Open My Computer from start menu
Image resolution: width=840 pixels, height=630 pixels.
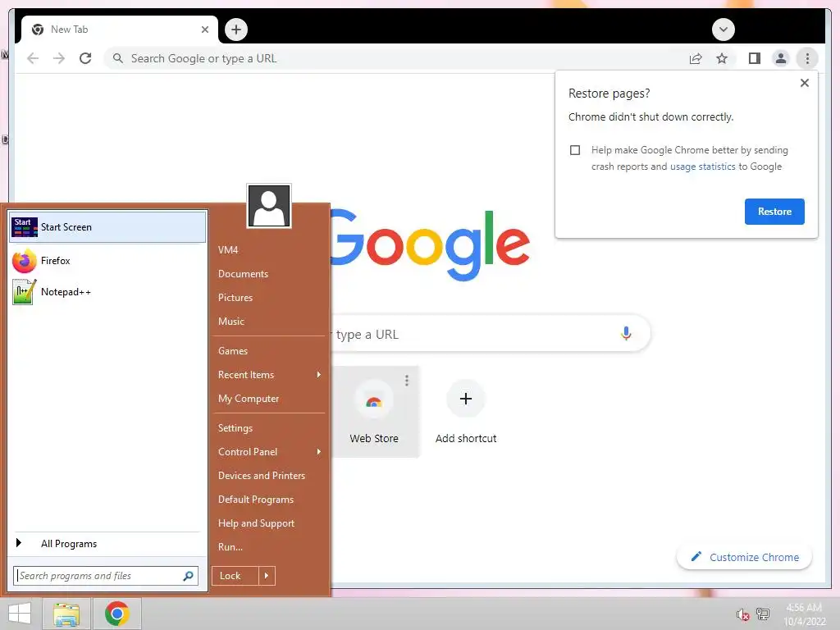click(248, 399)
